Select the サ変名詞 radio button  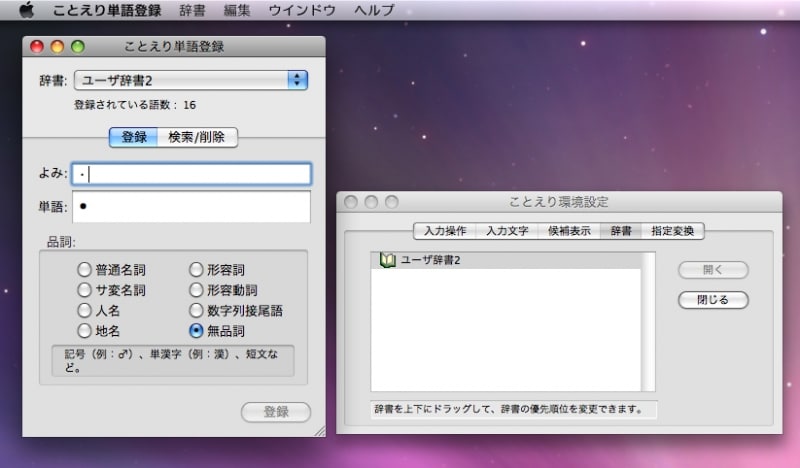point(84,290)
